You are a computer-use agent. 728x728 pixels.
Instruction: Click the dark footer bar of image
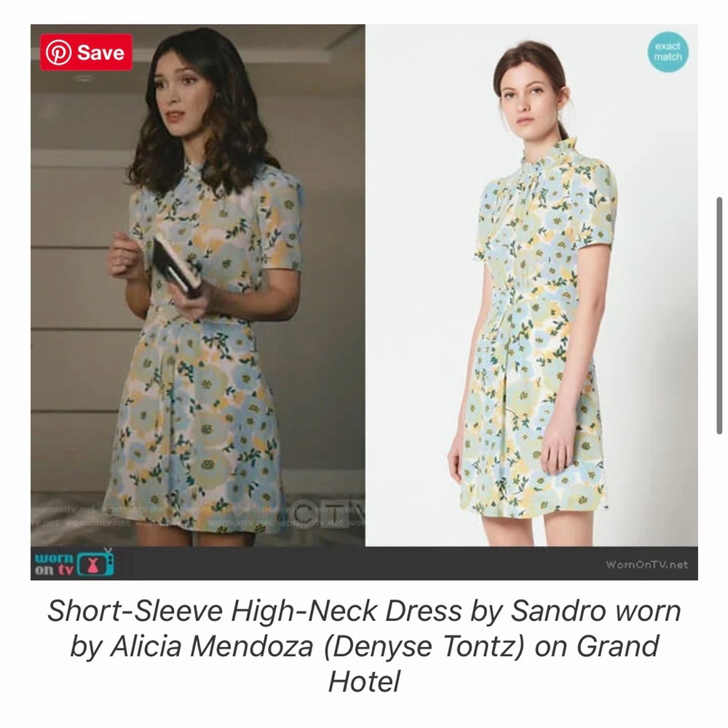[x=364, y=563]
